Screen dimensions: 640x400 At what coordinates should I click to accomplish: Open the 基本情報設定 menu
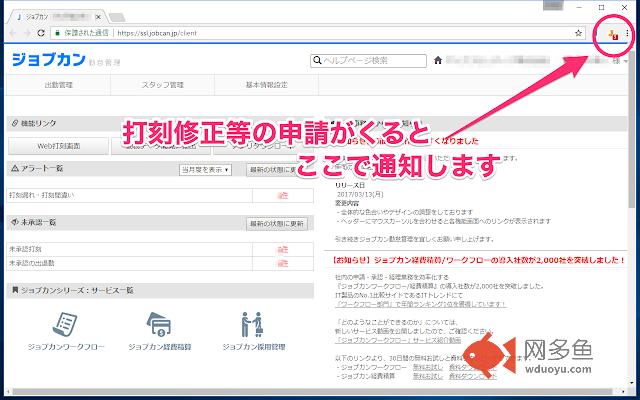266,85
